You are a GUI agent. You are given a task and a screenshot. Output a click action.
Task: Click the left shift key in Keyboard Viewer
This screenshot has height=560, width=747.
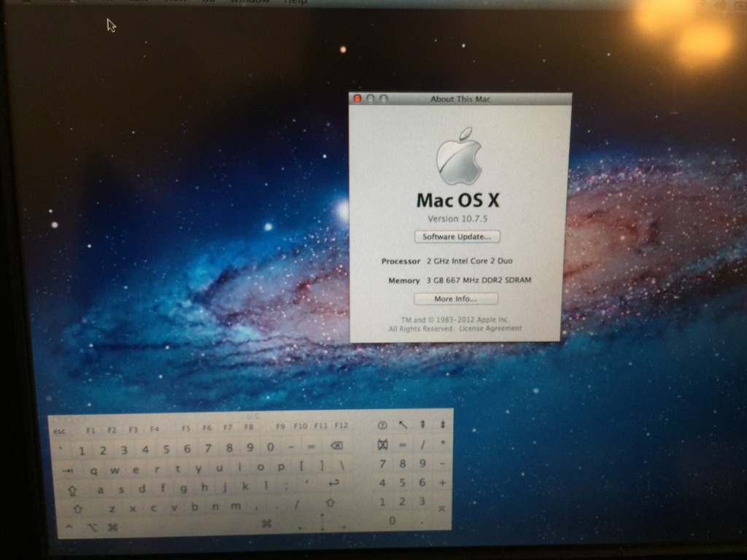point(78,508)
